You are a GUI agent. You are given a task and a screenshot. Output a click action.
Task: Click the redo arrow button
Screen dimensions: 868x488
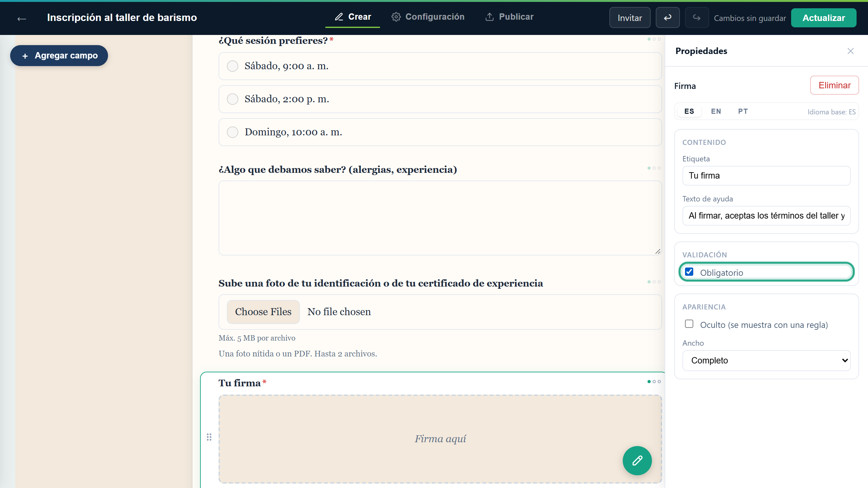coord(696,17)
